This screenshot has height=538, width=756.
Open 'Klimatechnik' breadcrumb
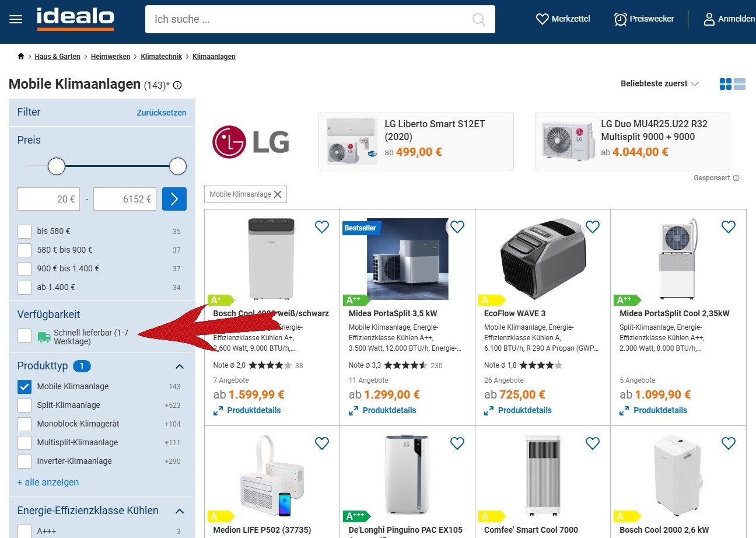pyautogui.click(x=162, y=57)
